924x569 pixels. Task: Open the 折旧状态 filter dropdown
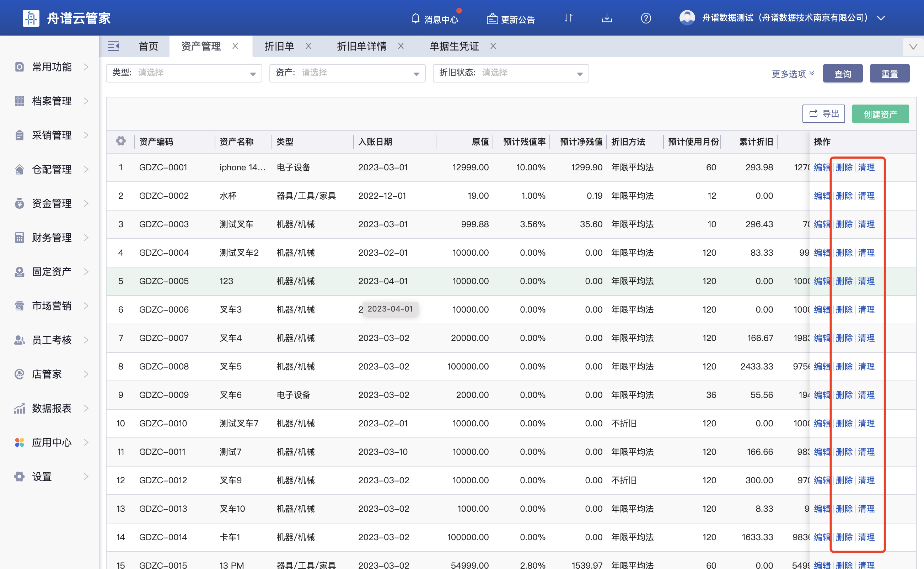pos(510,73)
